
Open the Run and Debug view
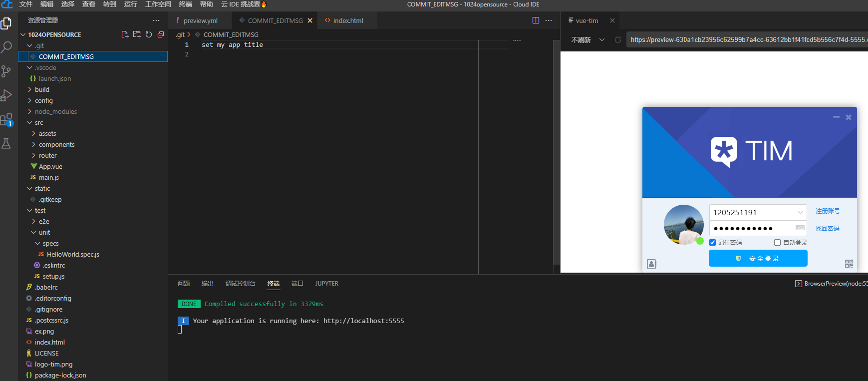(x=6, y=95)
